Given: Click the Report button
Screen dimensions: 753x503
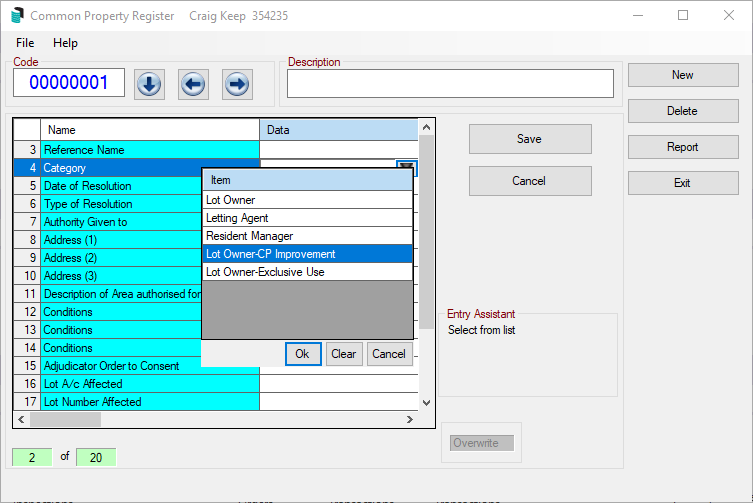Looking at the screenshot, I should pyautogui.click(x=683, y=147).
